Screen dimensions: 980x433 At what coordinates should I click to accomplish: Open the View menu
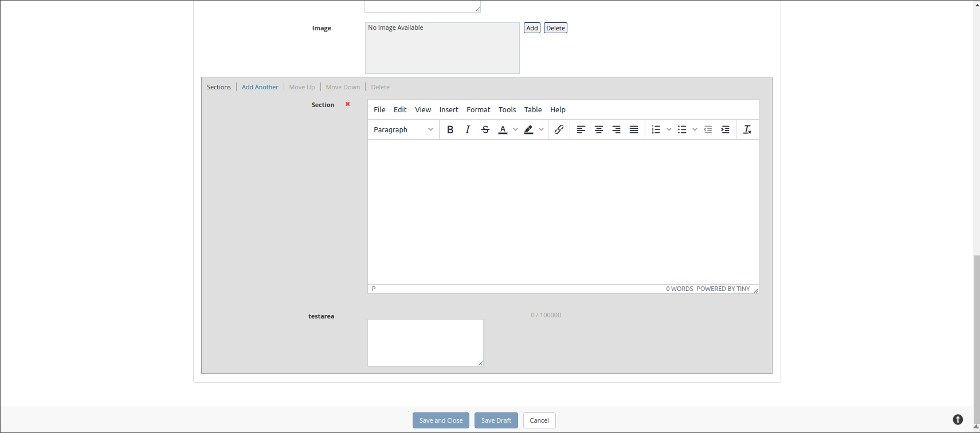[423, 109]
